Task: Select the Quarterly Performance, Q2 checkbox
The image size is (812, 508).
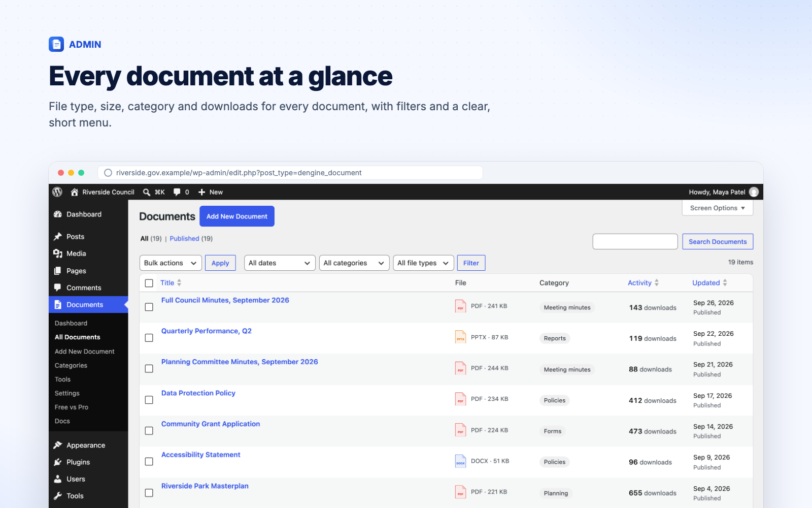Action: point(149,338)
